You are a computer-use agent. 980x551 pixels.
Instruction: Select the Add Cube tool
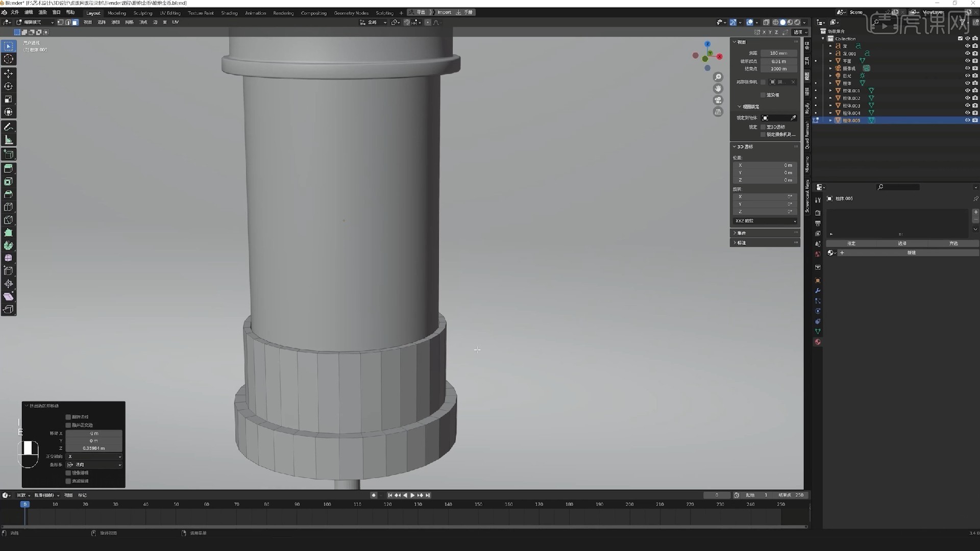pos(9,154)
